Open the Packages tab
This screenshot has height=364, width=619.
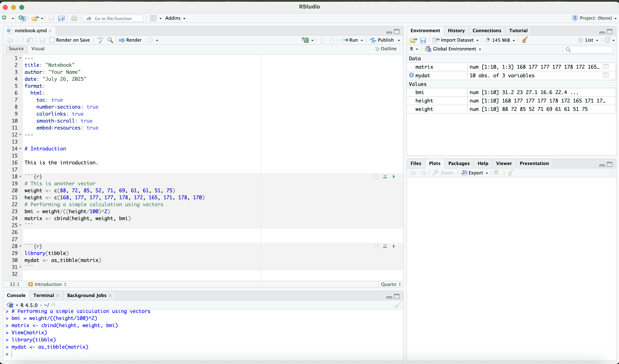click(x=459, y=163)
